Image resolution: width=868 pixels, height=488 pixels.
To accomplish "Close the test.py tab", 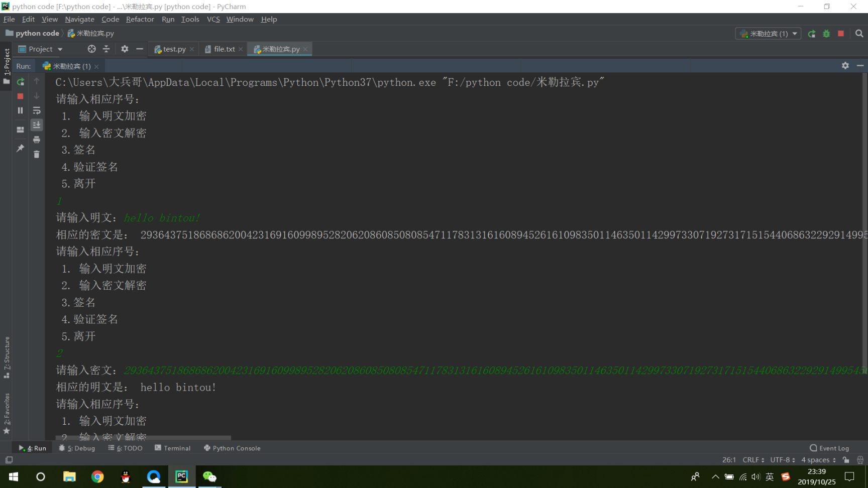I will [x=192, y=49].
